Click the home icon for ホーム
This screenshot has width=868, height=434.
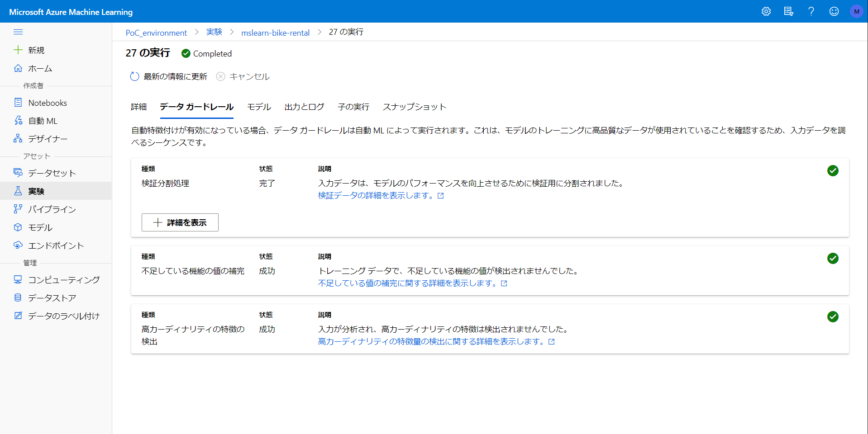[18, 68]
